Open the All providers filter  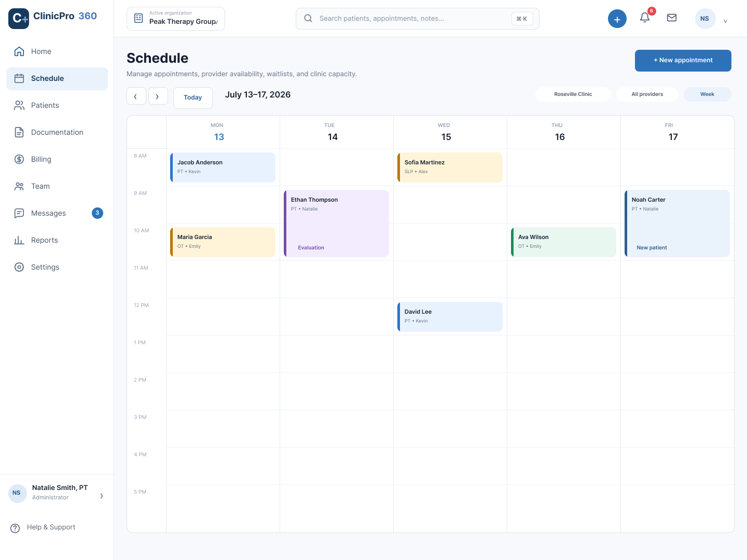[x=647, y=94]
